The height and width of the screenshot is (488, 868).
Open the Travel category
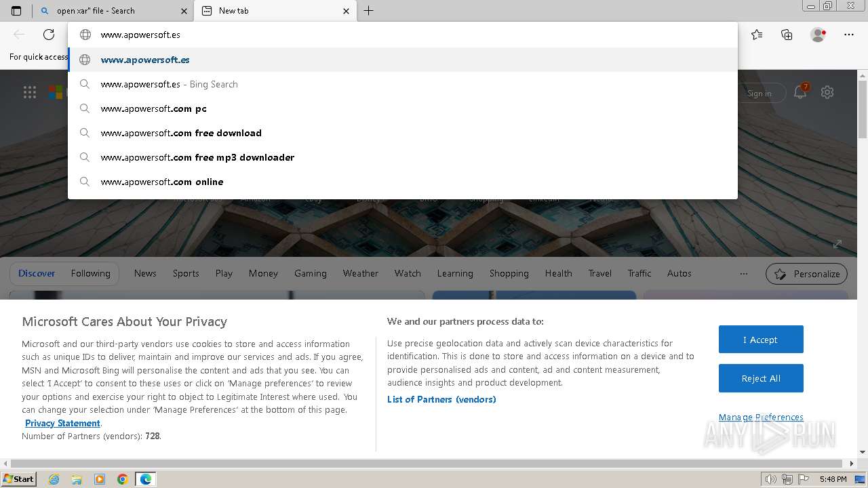pyautogui.click(x=600, y=273)
